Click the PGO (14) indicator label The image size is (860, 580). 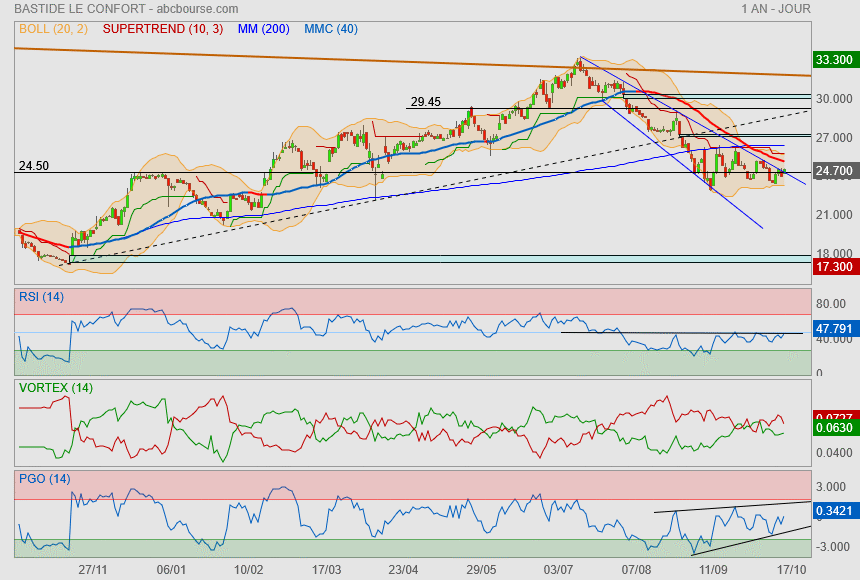[x=44, y=479]
